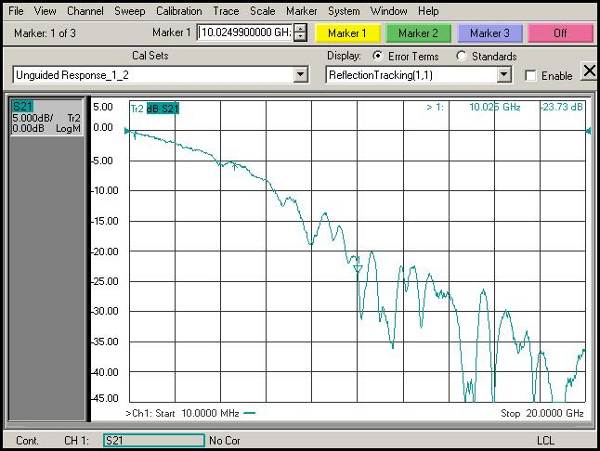Open the Scale menu
The image size is (600, 451).
[x=263, y=10]
